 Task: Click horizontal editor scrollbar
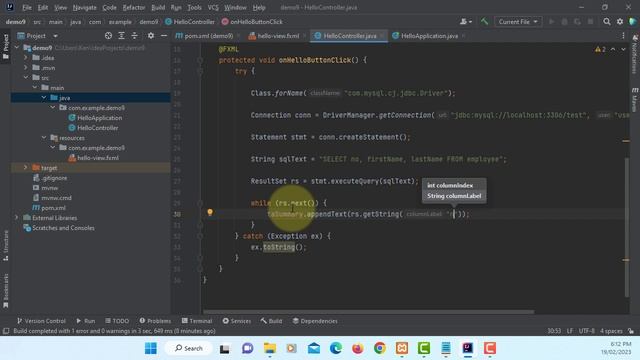click(369, 312)
